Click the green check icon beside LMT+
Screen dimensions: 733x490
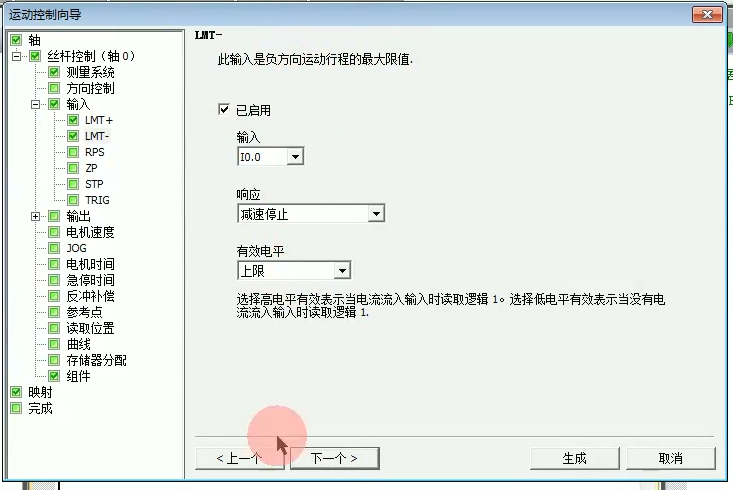(x=73, y=120)
